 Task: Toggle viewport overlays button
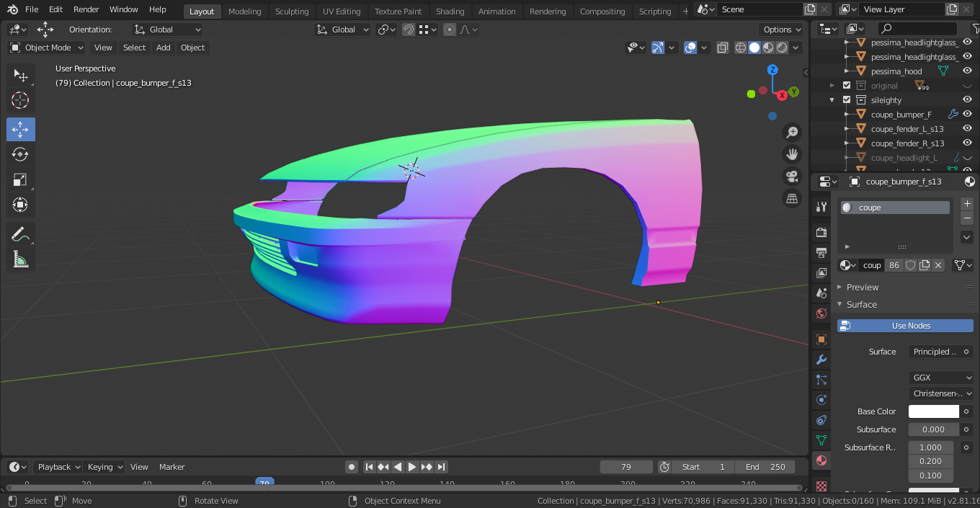pos(690,48)
